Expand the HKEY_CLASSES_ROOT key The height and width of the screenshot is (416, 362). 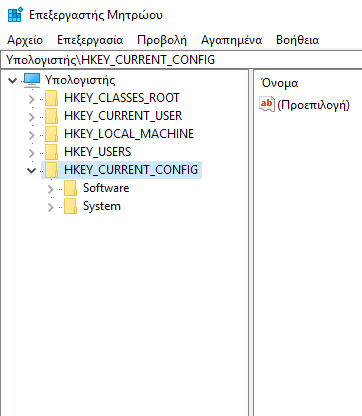pyautogui.click(x=32, y=99)
